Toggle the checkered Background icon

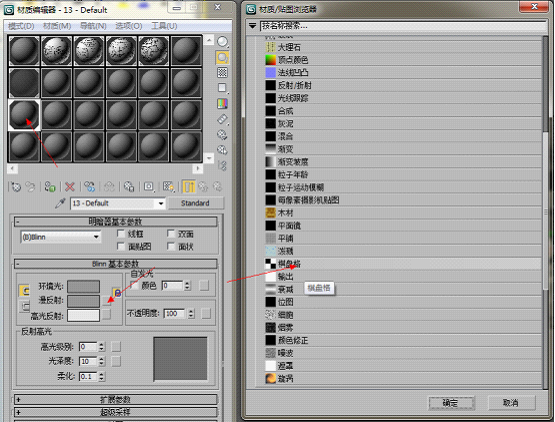[222, 73]
